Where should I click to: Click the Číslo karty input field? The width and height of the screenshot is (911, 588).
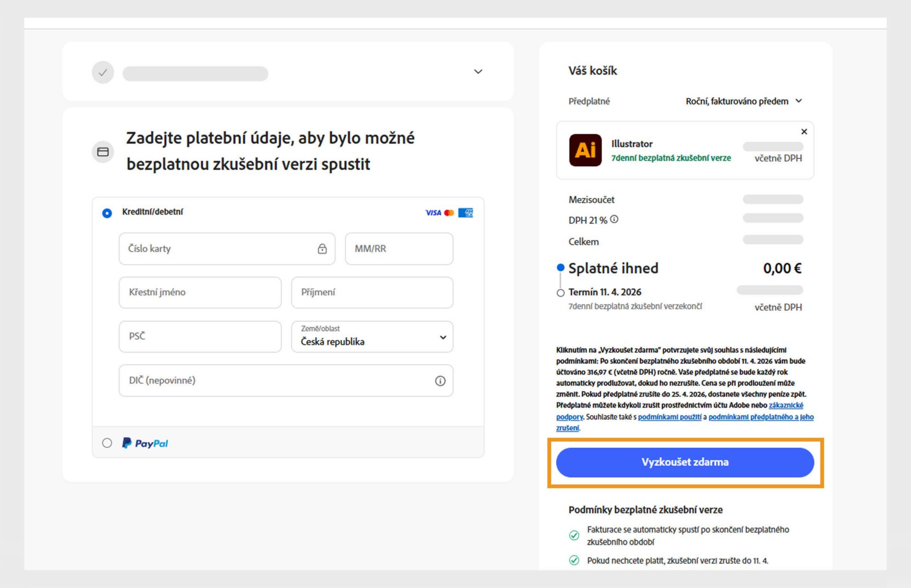pyautogui.click(x=214, y=248)
